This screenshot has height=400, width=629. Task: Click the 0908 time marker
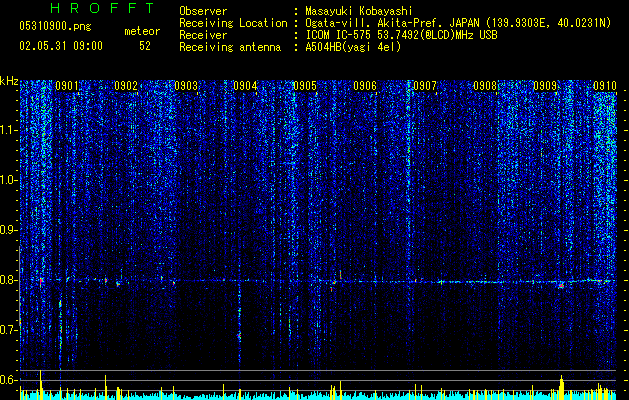tap(485, 86)
